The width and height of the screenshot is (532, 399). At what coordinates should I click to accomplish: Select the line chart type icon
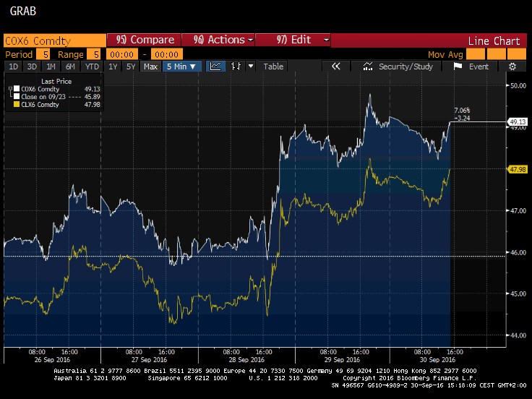coord(215,66)
